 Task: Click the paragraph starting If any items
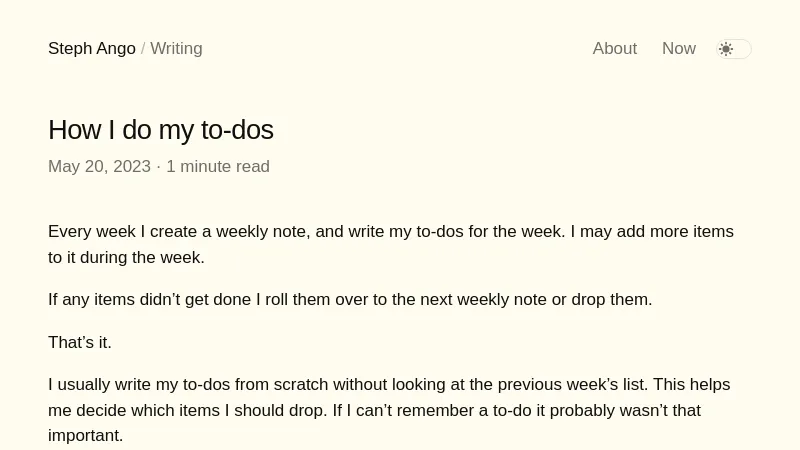click(x=350, y=300)
